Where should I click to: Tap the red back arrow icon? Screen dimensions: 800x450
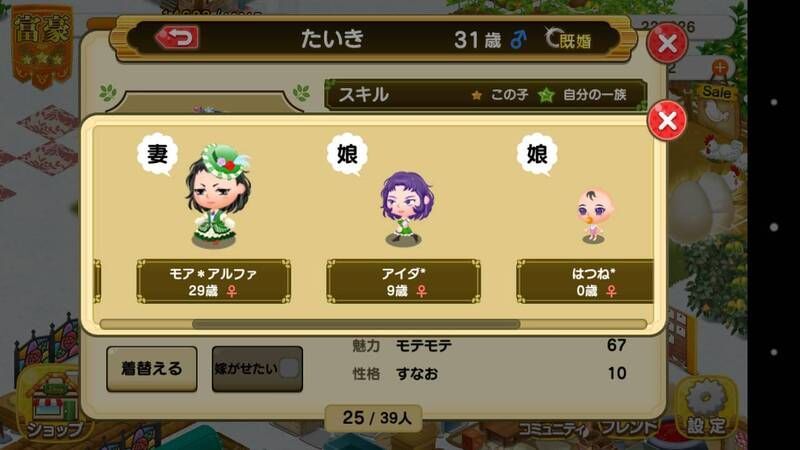pyautogui.click(x=177, y=37)
